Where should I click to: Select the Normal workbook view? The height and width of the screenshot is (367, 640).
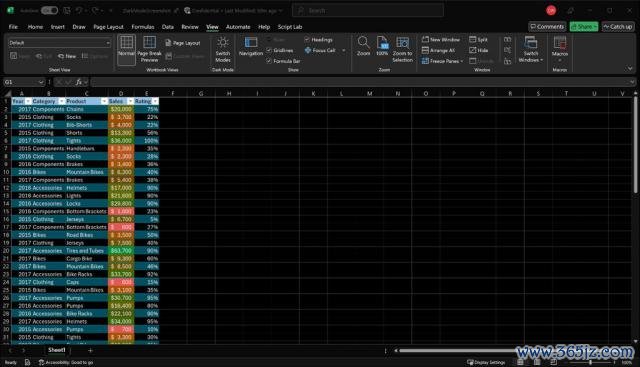126,49
